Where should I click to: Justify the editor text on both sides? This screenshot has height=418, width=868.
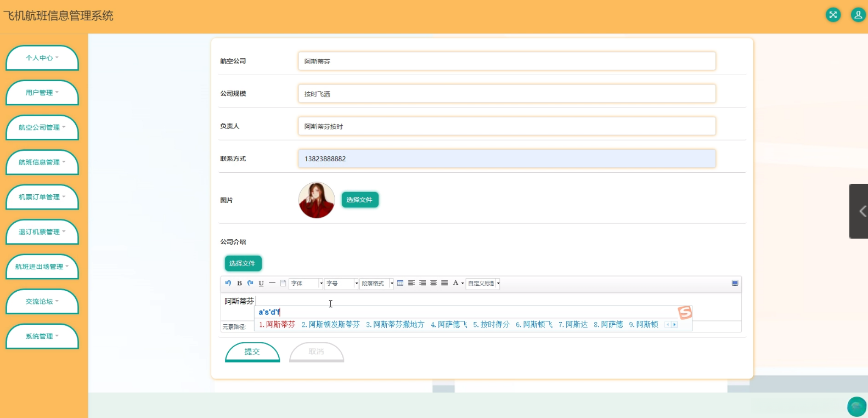point(444,283)
